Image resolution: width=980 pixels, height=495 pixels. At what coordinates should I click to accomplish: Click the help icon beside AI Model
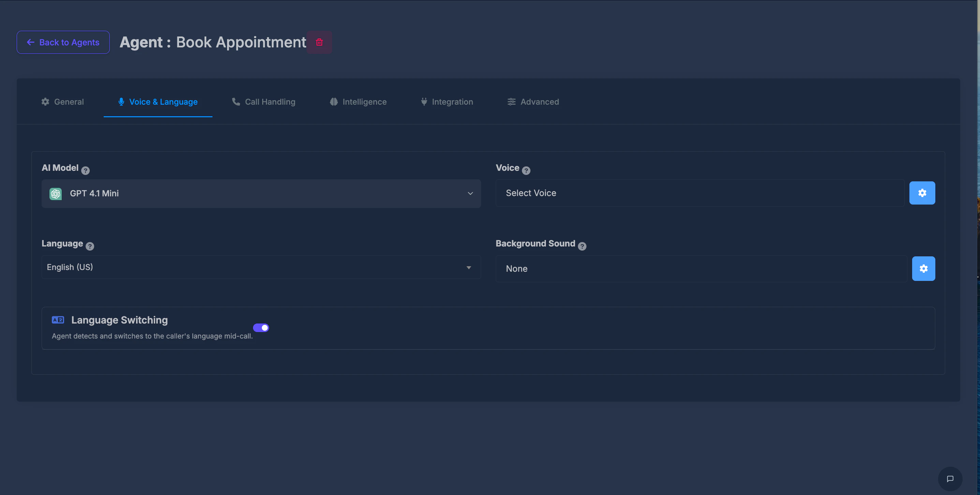[x=85, y=170]
